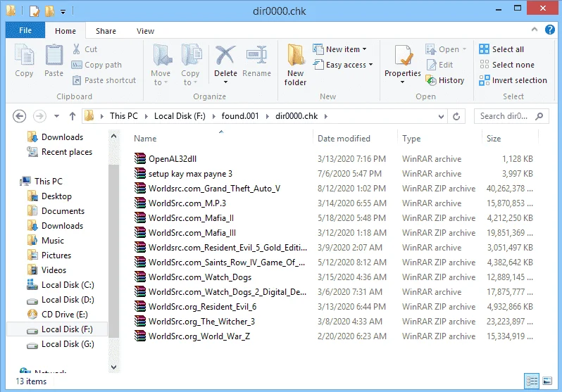Click the Cut scissors icon
The width and height of the screenshot is (562, 392).
[x=76, y=49]
